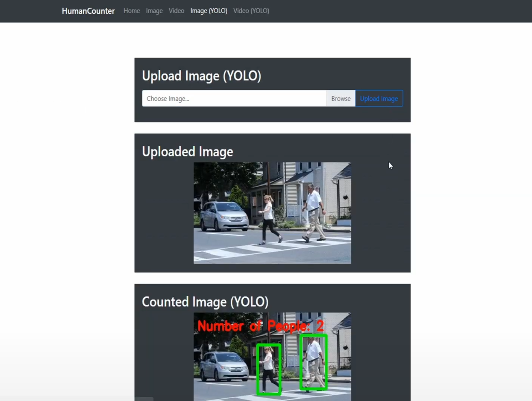
Task: Click the green box around the woman
Action: [269, 369]
